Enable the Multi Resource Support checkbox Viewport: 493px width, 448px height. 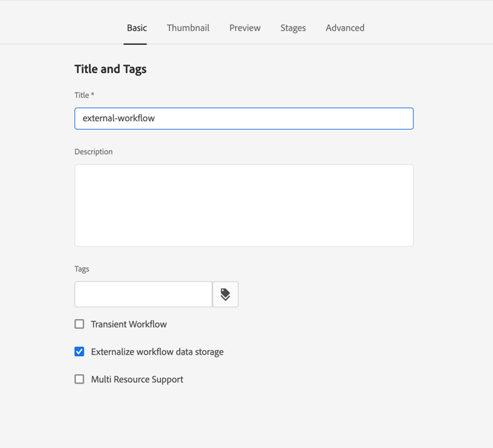pos(80,380)
